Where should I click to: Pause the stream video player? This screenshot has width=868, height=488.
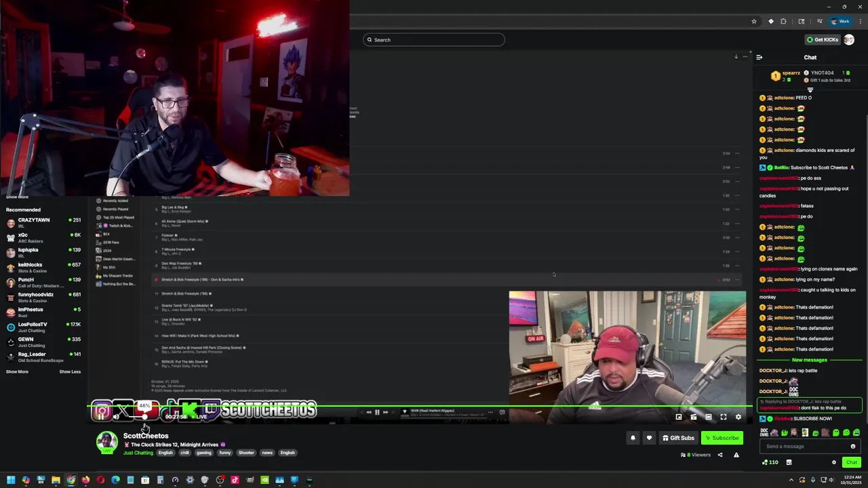102,417
